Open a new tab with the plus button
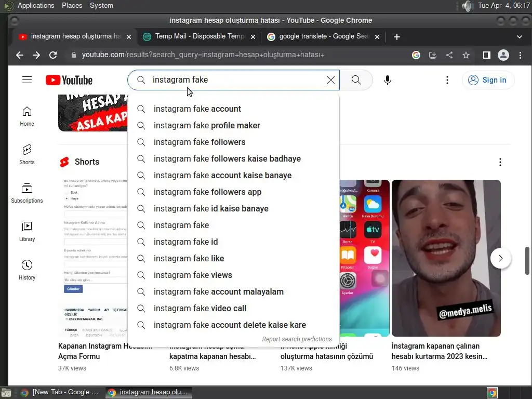 (396, 37)
